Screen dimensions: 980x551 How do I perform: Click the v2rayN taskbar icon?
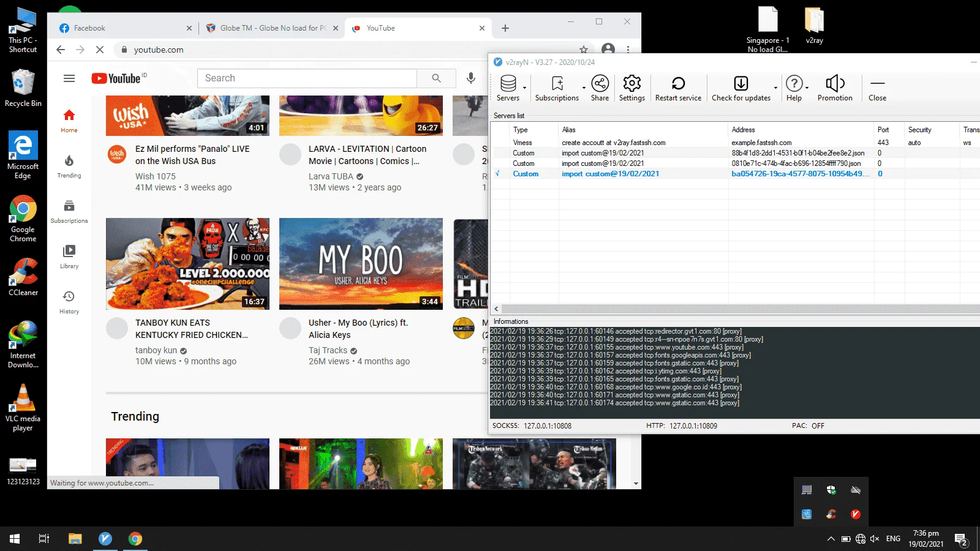point(105,539)
